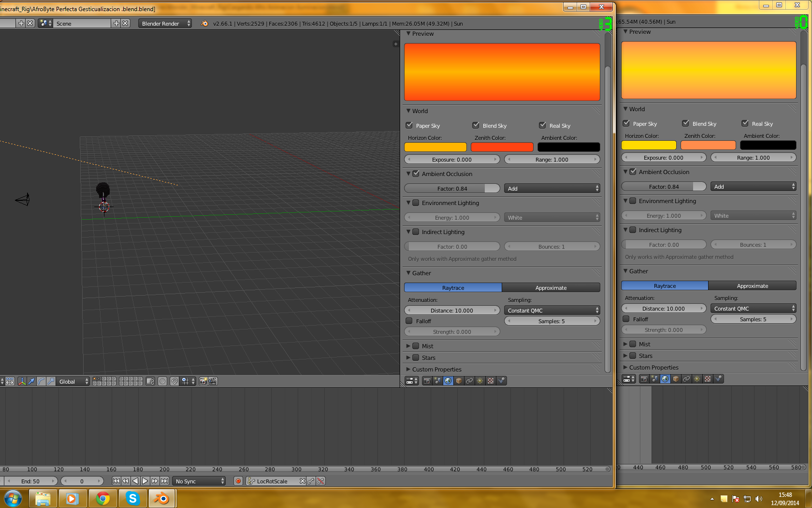Viewport: 812px width, 508px height.
Task: Click the translate manipulator arrow icon
Action: pyautogui.click(x=31, y=381)
